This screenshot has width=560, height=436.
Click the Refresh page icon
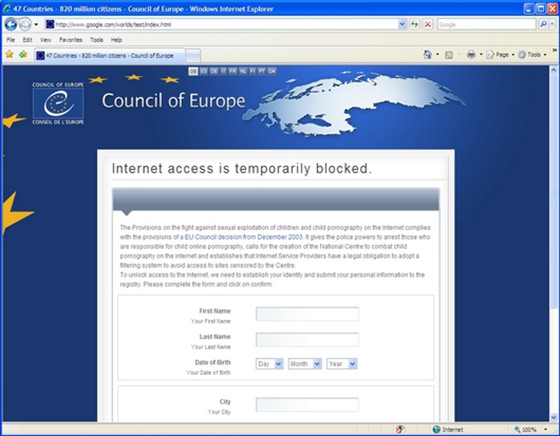click(414, 24)
